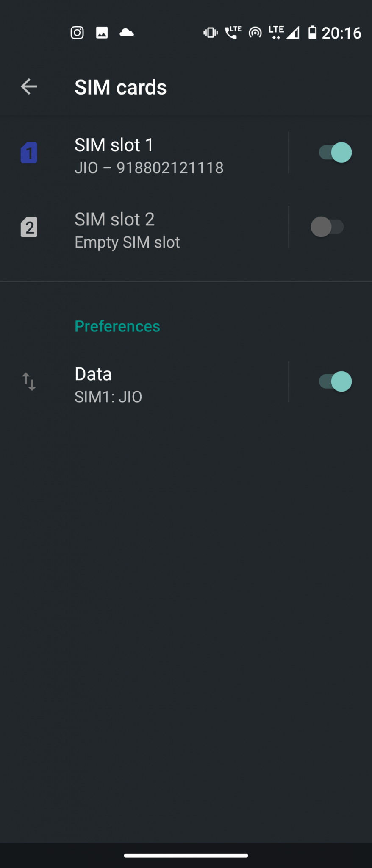The image size is (372, 868).
Task: Tap the hotspot status bar icon
Action: (x=255, y=33)
